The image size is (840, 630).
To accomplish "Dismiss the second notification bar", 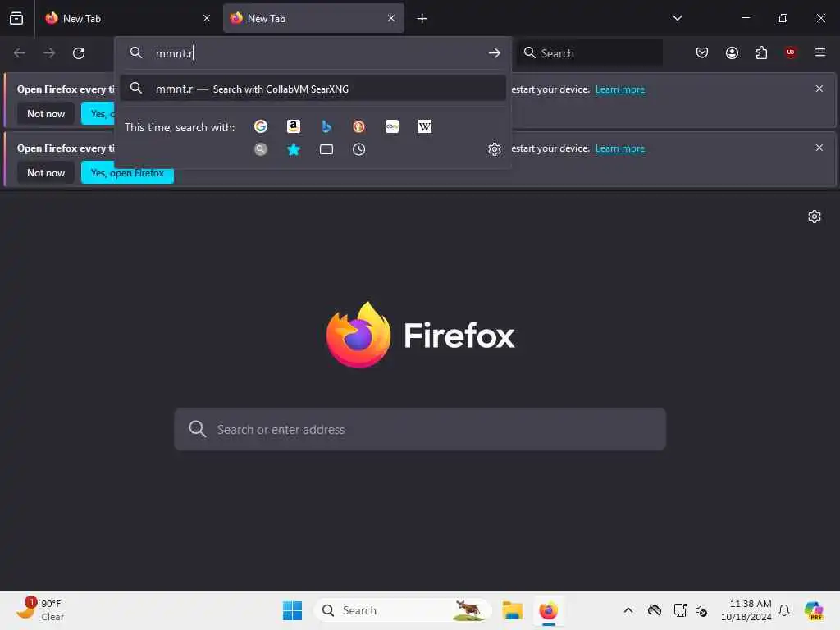I will (819, 148).
